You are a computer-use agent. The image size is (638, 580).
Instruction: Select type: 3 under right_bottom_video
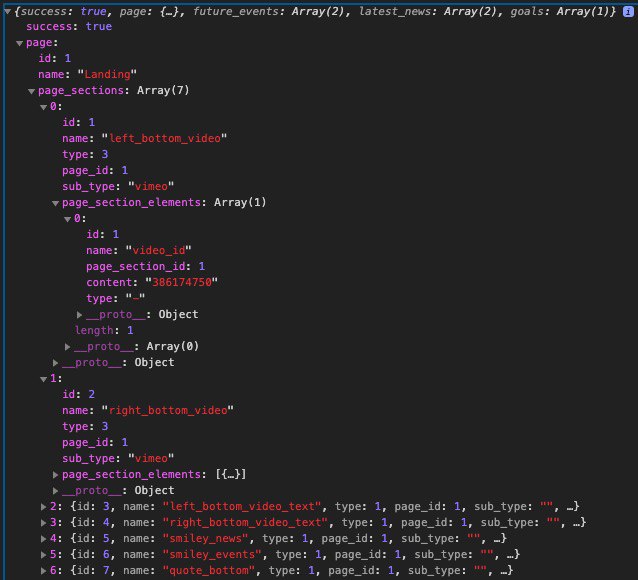[x=85, y=426]
